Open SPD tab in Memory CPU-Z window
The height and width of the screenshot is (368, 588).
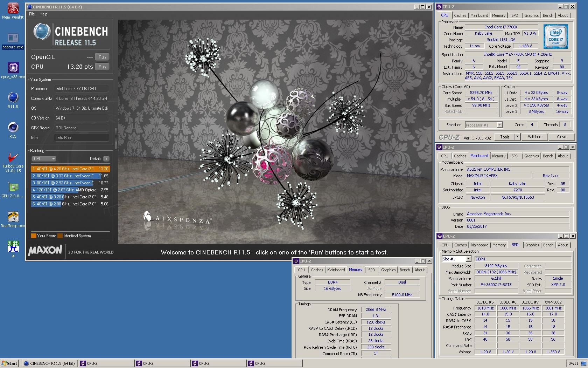click(x=371, y=270)
